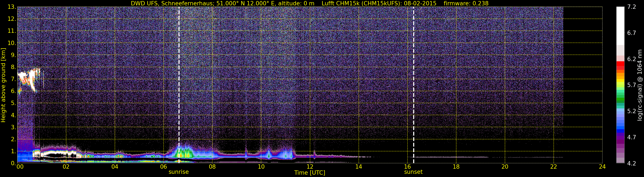Click the colorbar tick label 6.7

[x=632, y=33]
